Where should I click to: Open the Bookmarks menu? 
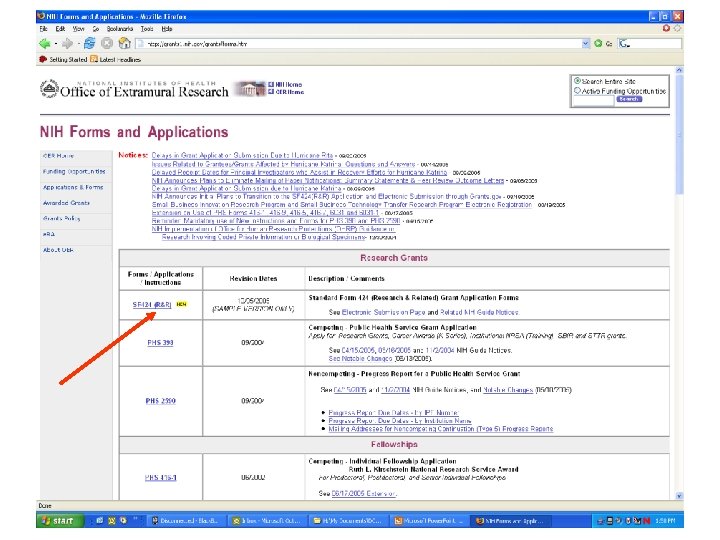(x=120, y=28)
